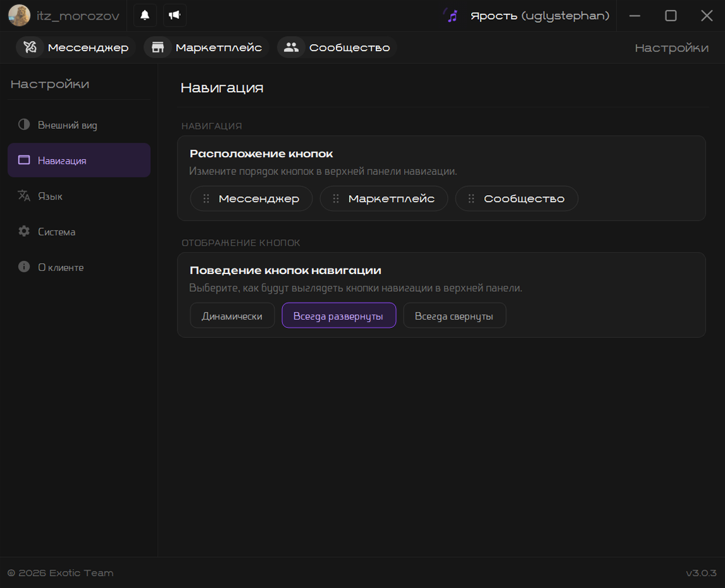Open the announcements megaphone icon
725x588 pixels.
pyautogui.click(x=174, y=15)
